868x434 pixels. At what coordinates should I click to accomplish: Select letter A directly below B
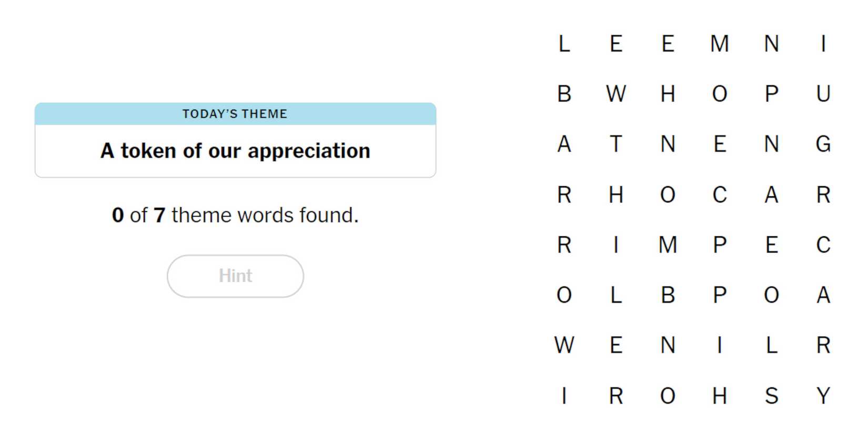point(564,144)
